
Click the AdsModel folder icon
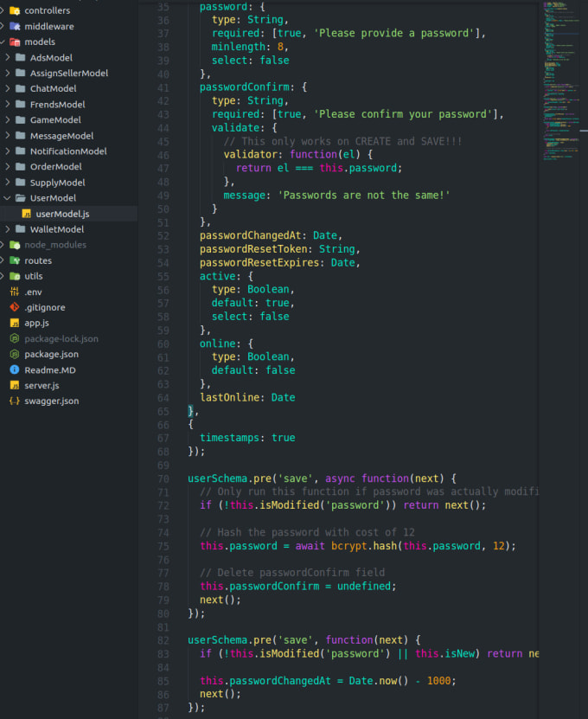(20, 57)
